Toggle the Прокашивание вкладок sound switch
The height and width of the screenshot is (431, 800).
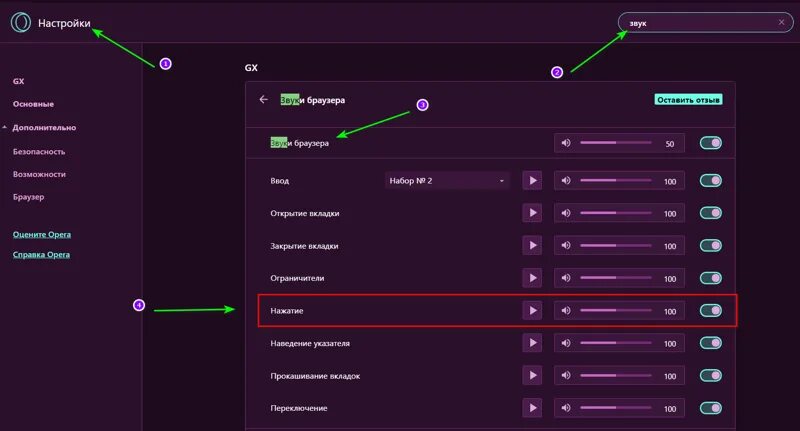point(711,375)
